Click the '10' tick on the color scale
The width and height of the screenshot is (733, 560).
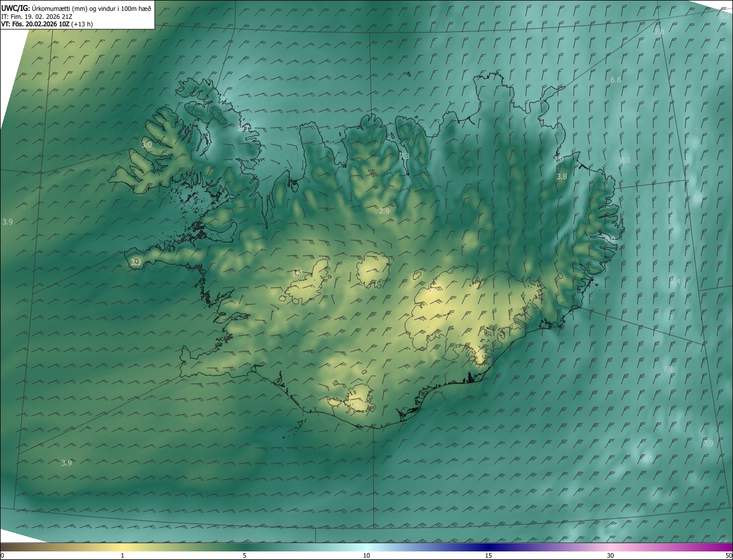point(366,555)
